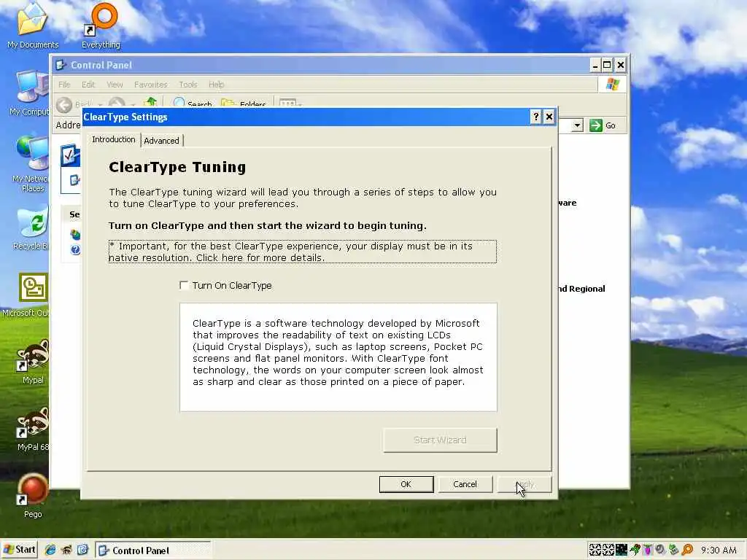Screen dimensions: 747x560
Task: Open the Edit menu in Control Panel
Action: (x=88, y=85)
